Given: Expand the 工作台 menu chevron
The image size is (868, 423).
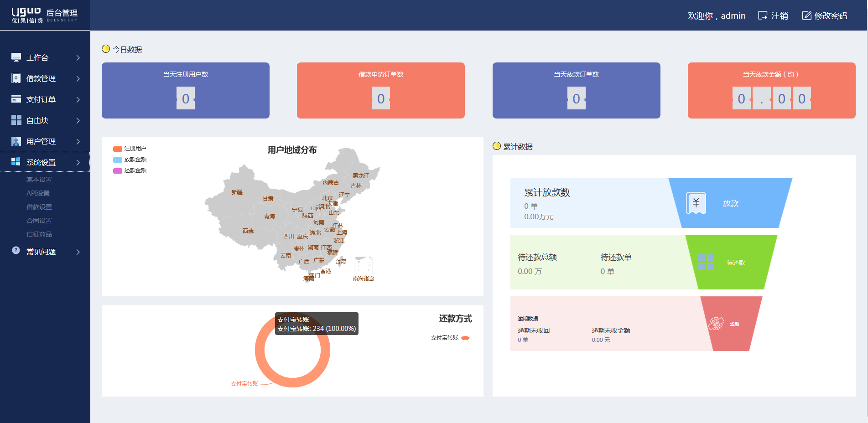Looking at the screenshot, I should pyautogui.click(x=78, y=57).
